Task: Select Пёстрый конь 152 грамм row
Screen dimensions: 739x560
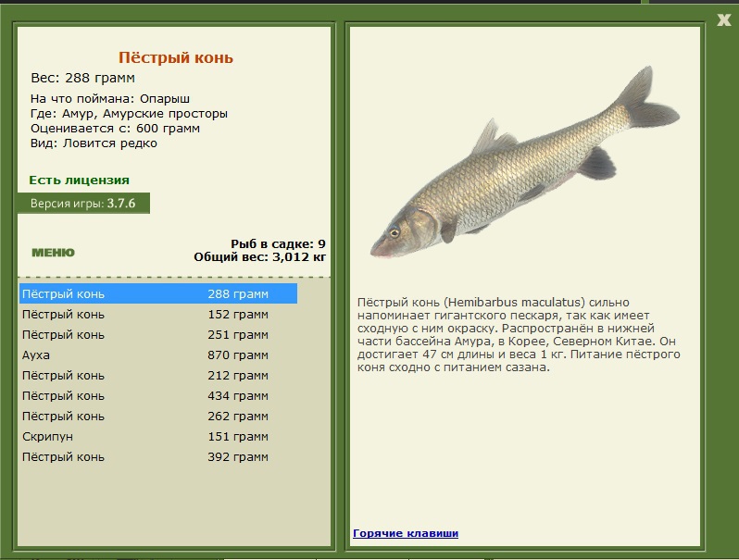Action: (x=158, y=314)
